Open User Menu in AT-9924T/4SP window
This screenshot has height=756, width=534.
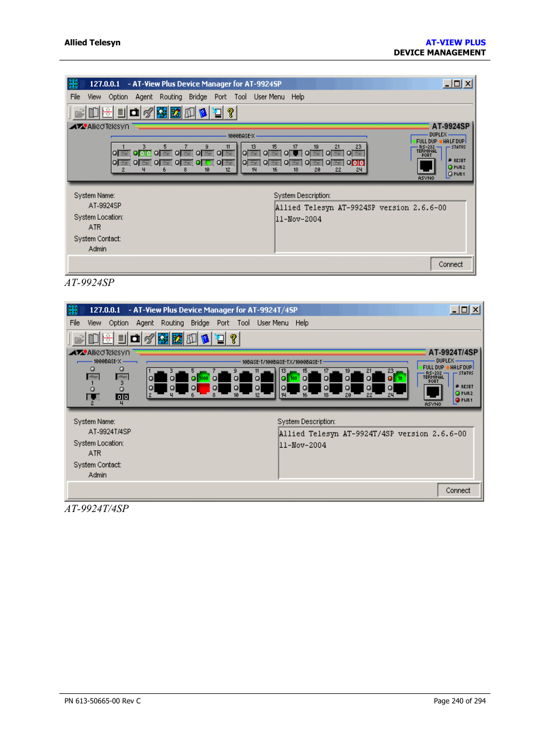[273, 323]
